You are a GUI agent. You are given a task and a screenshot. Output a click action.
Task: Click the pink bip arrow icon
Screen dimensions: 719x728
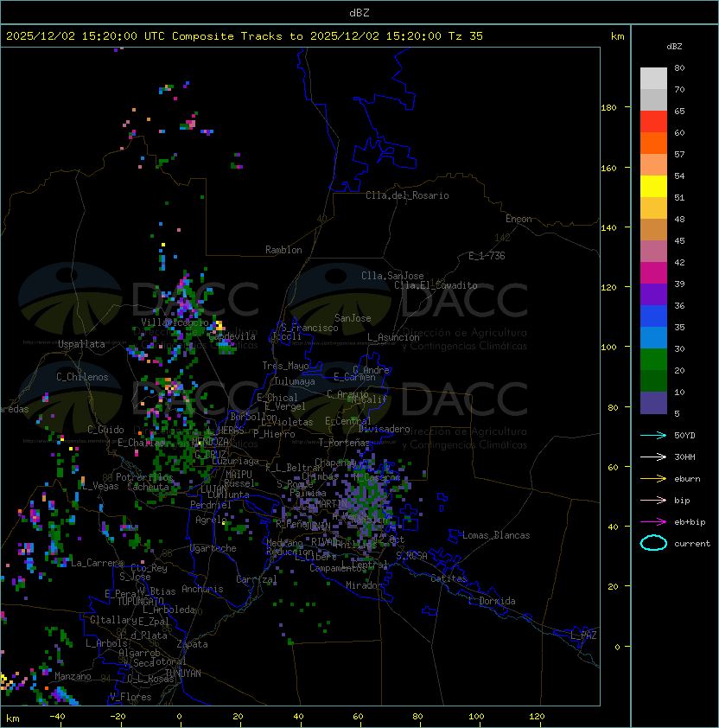(x=653, y=500)
